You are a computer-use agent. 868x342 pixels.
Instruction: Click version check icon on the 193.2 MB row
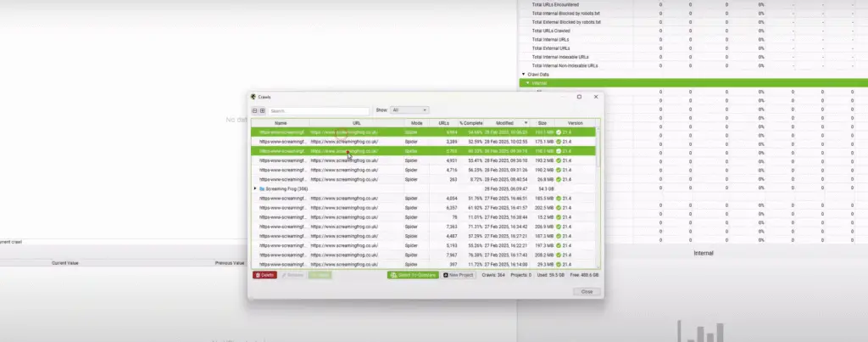[x=559, y=160]
